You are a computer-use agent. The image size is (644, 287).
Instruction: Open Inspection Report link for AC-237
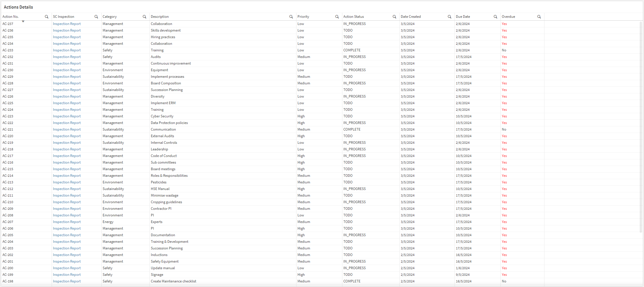(67, 24)
